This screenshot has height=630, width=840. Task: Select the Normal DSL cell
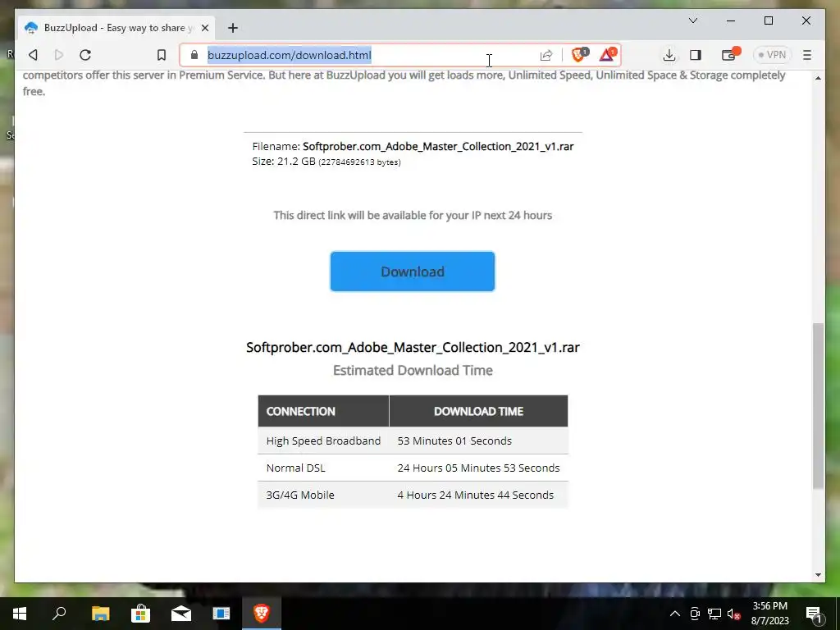click(323, 468)
